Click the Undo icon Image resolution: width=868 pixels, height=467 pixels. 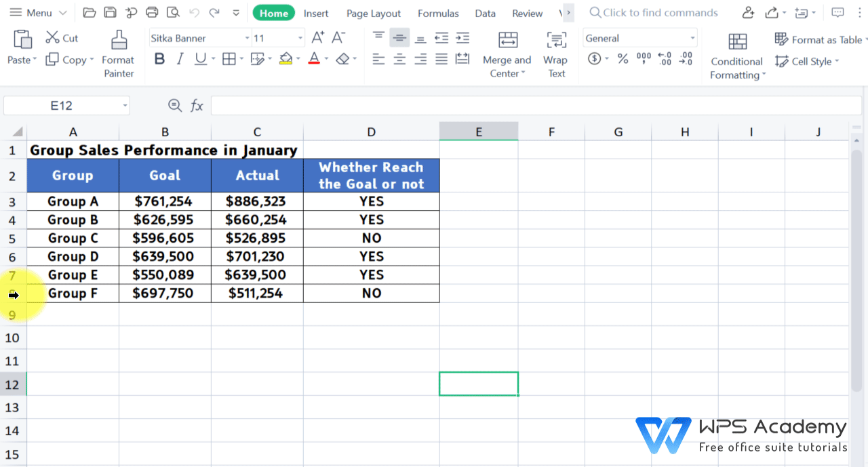(x=195, y=12)
